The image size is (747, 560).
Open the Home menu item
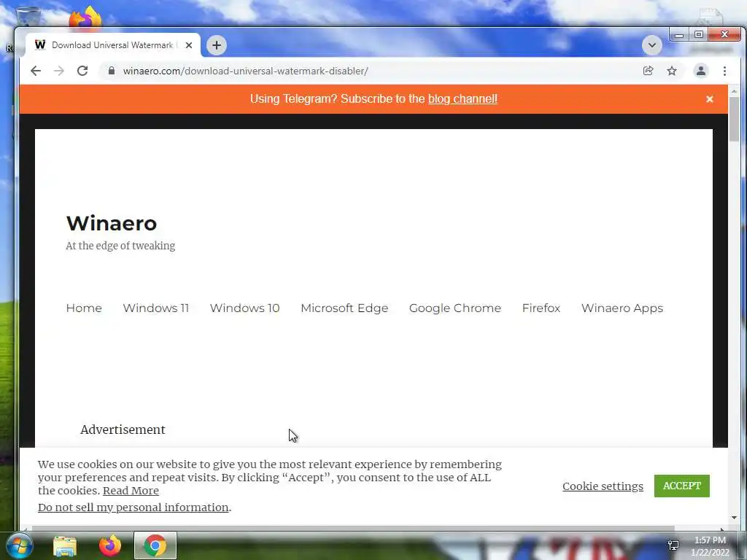tap(84, 308)
